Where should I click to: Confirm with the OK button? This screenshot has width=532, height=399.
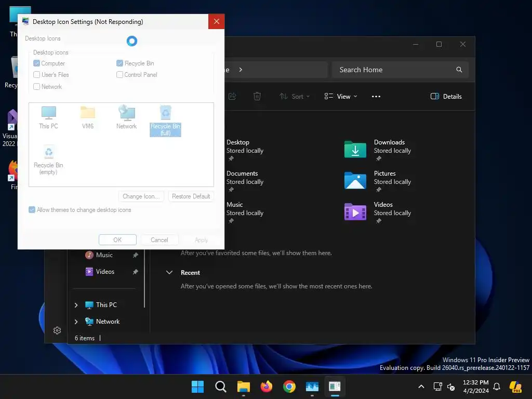click(117, 240)
